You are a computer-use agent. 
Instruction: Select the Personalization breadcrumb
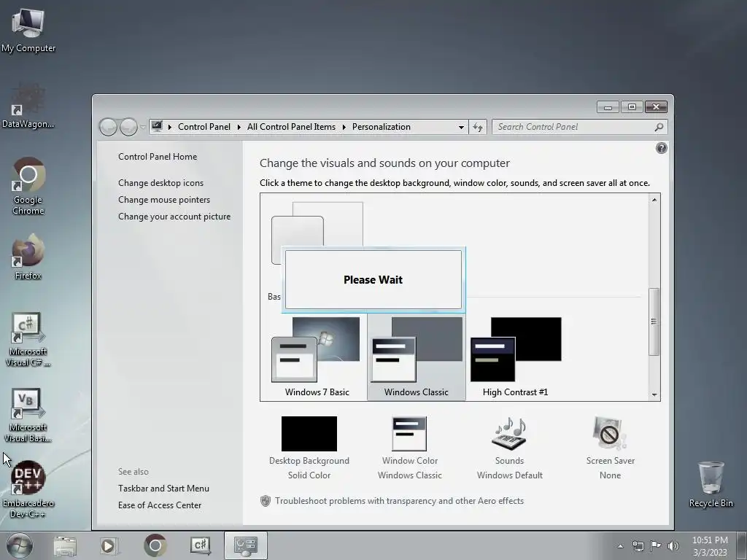(381, 127)
